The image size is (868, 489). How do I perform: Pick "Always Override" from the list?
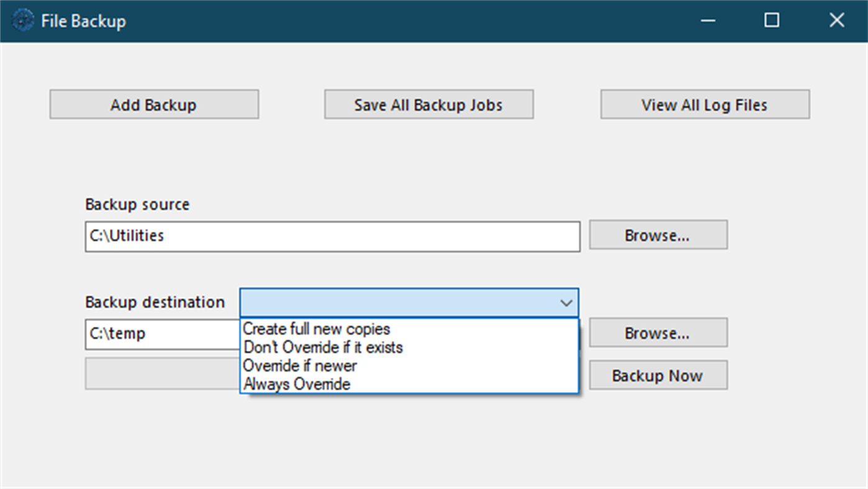click(296, 384)
